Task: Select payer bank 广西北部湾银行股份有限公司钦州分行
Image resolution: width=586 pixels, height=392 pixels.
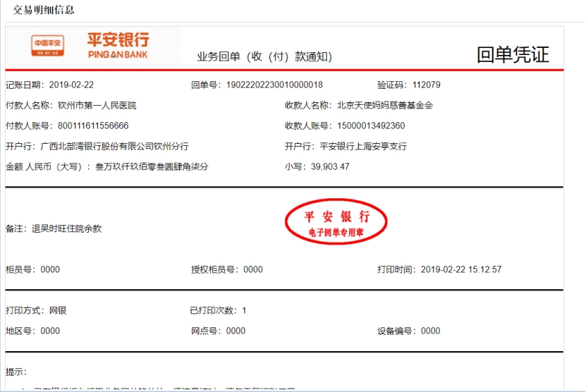Action: (x=114, y=146)
